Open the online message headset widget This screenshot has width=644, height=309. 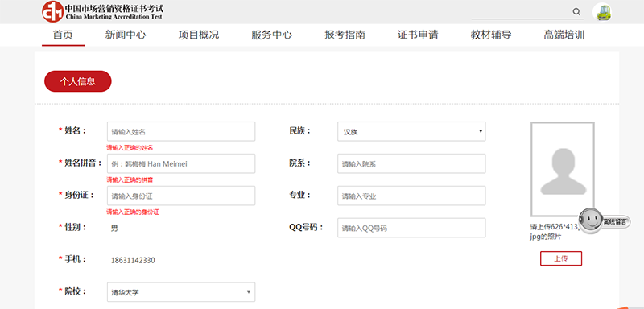605,220
